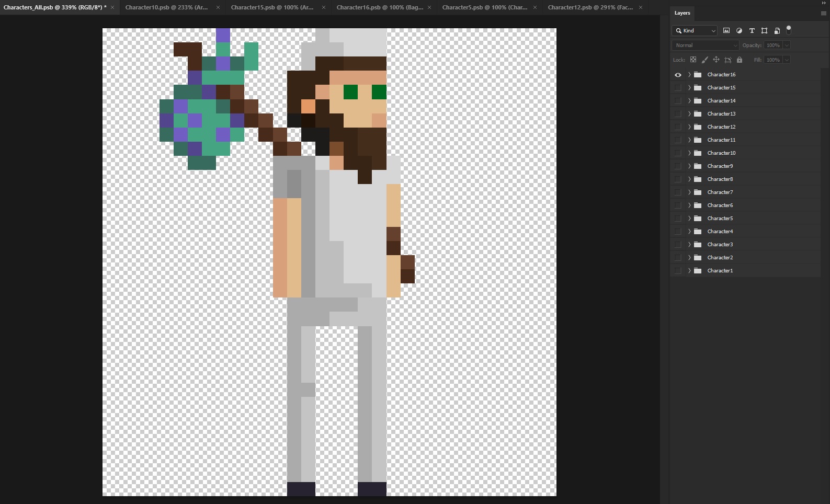Expand the Character4 group
This screenshot has height=504, width=830.
click(689, 232)
